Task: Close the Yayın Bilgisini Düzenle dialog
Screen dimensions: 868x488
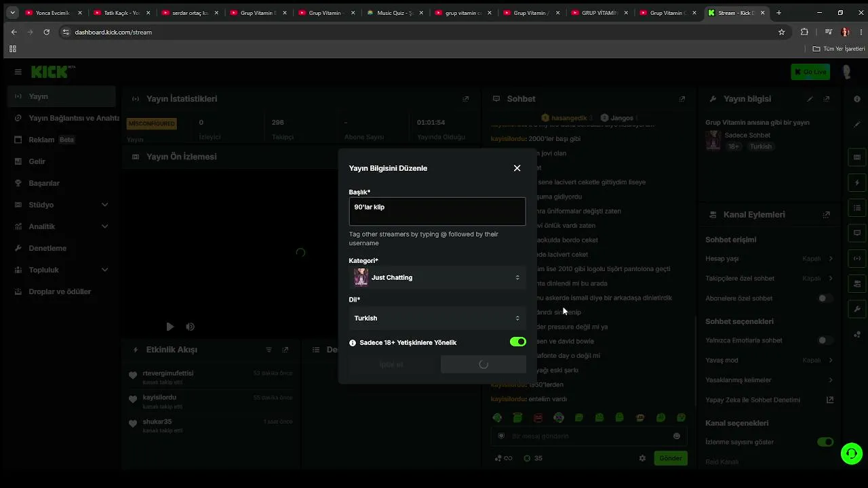Action: click(x=517, y=168)
